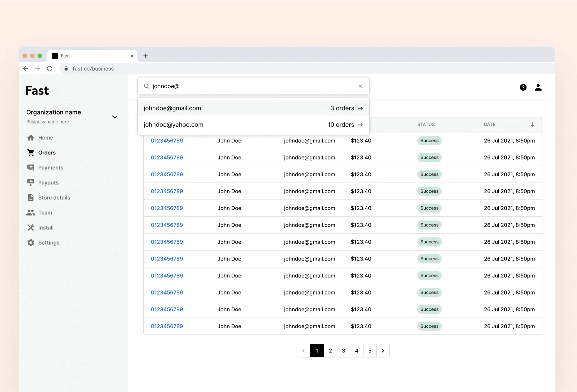Select johndoe@yahoo.com 10 orders suggestion
Viewport: 577px width, 392px height.
point(253,125)
